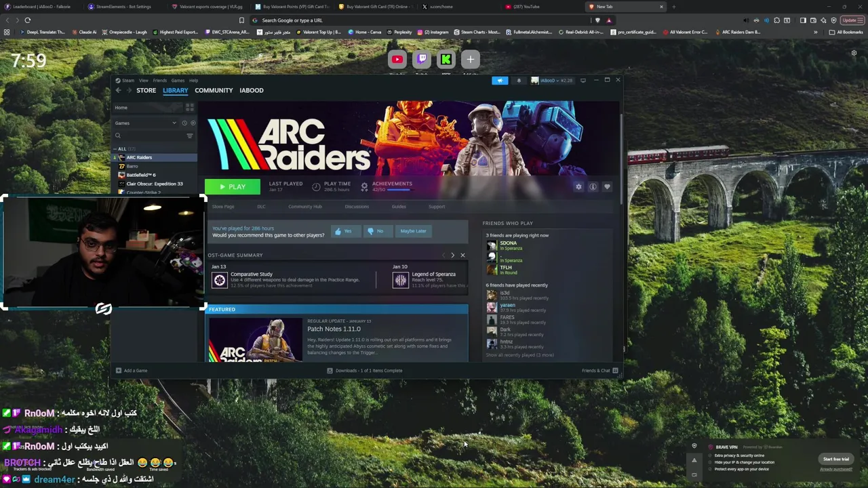
Task: Open TFLH friend avatar
Action: 492,270
